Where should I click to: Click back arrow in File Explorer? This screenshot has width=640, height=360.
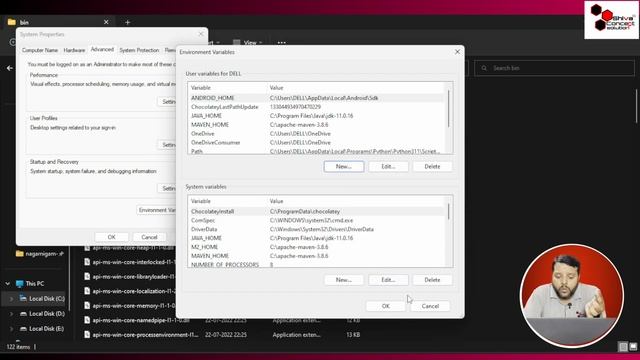(10, 68)
